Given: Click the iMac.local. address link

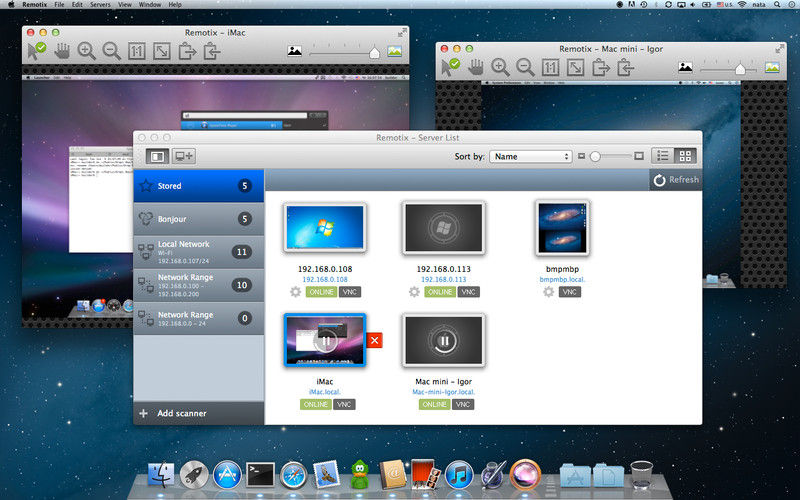Looking at the screenshot, I should click(x=324, y=392).
